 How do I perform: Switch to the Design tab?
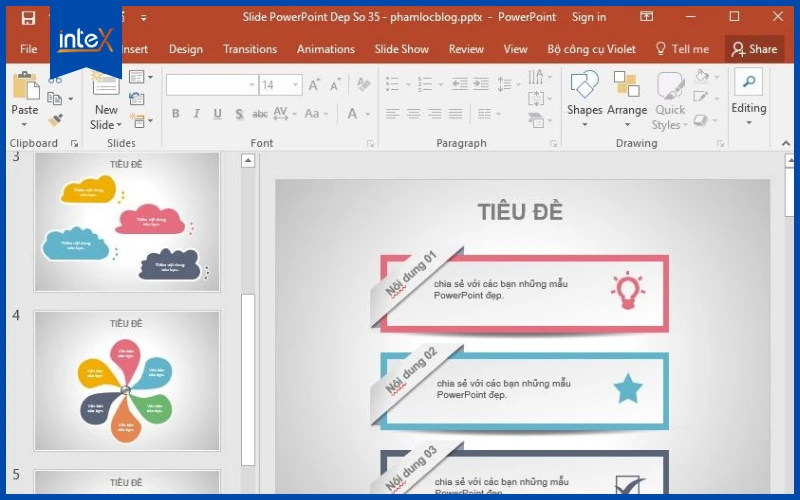(186, 49)
